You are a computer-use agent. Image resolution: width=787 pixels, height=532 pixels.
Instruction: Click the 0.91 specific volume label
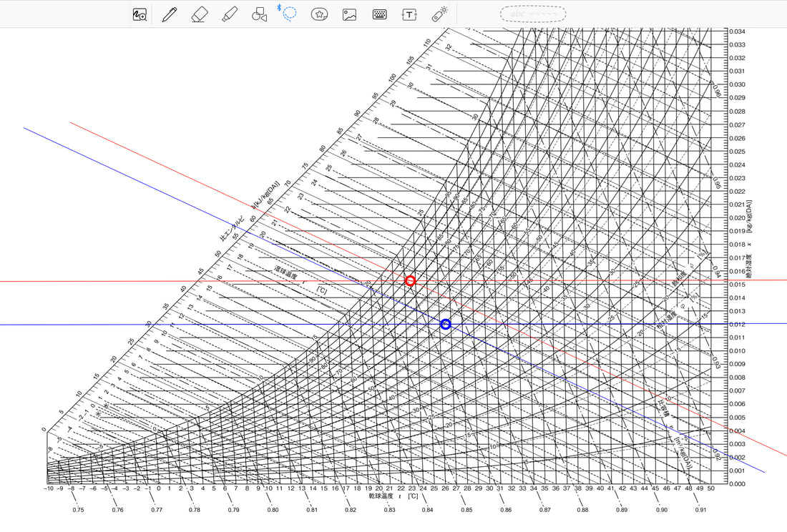pyautogui.click(x=700, y=510)
